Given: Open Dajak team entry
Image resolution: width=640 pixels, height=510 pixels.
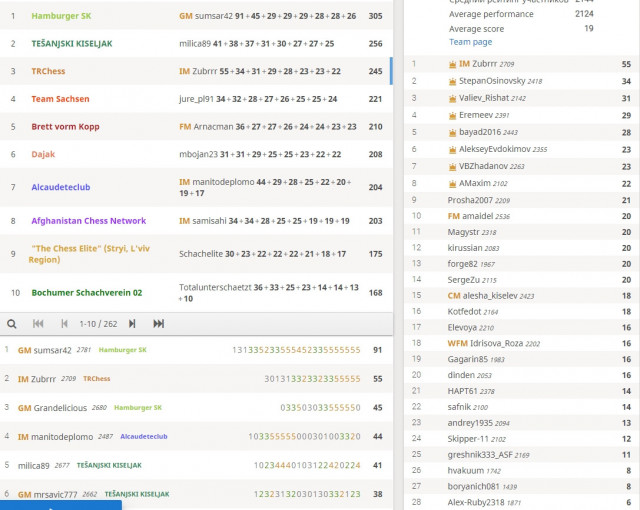Looking at the screenshot, I should coord(43,154).
